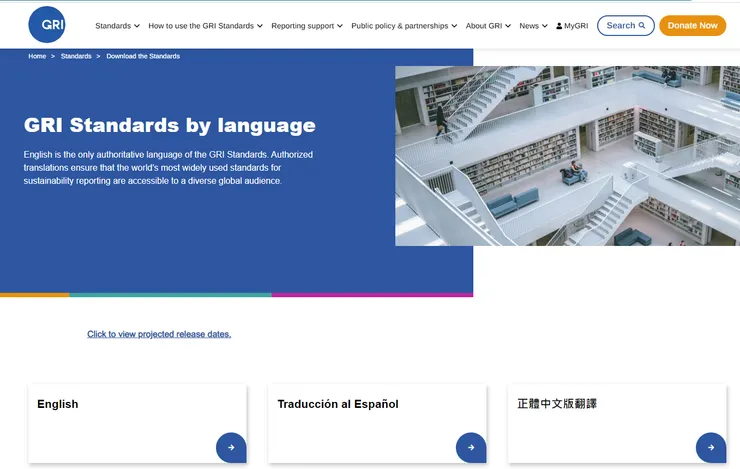The width and height of the screenshot is (740, 469).
Task: Select the Traducción al Español card title
Action: point(338,404)
